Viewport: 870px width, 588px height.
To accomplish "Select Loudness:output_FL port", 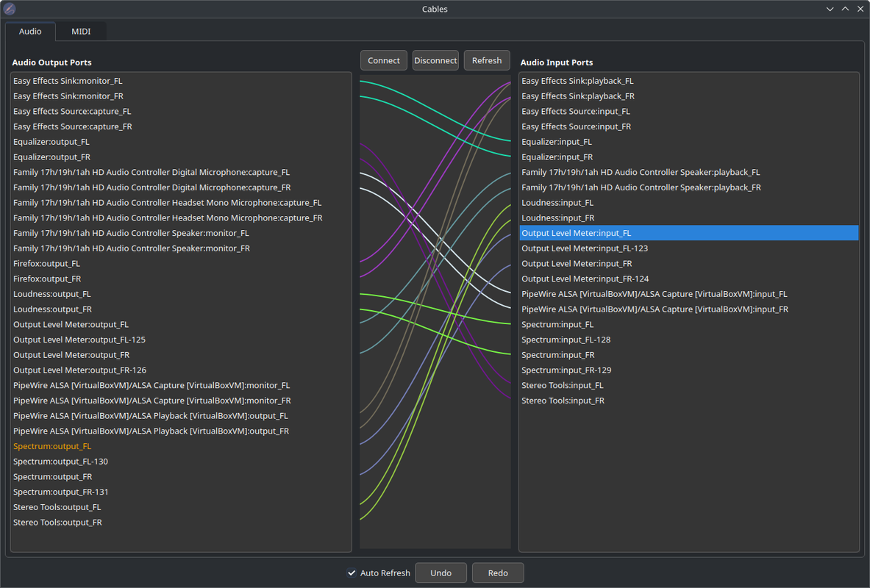I will click(x=181, y=294).
